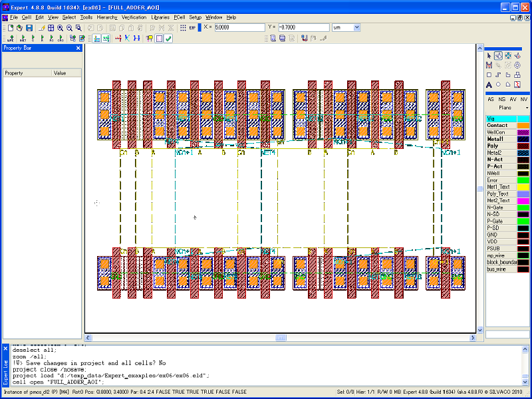The width and height of the screenshot is (532, 399).
Task: Toggle the AV layer filter
Action: pos(513,99)
